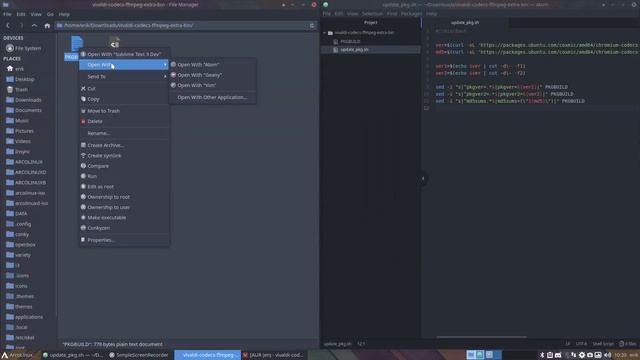Choose Copy from the context menu
640x360 pixels.
(124, 99)
